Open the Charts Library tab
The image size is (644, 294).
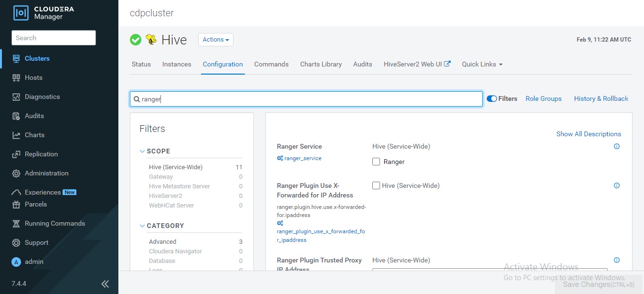(320, 64)
